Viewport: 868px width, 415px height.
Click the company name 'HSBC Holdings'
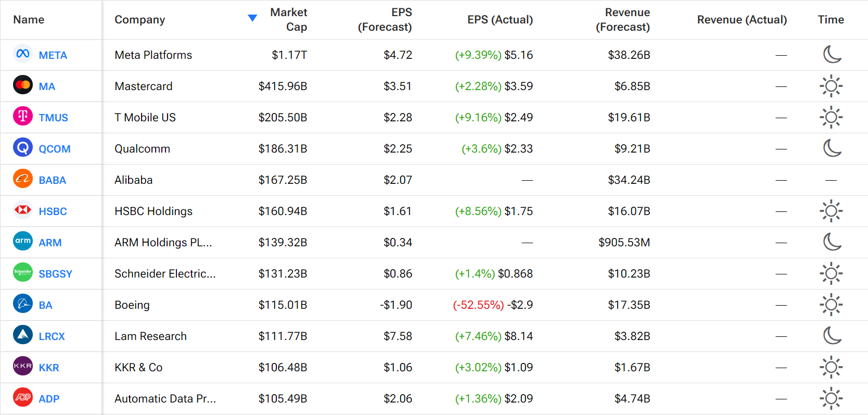click(154, 211)
